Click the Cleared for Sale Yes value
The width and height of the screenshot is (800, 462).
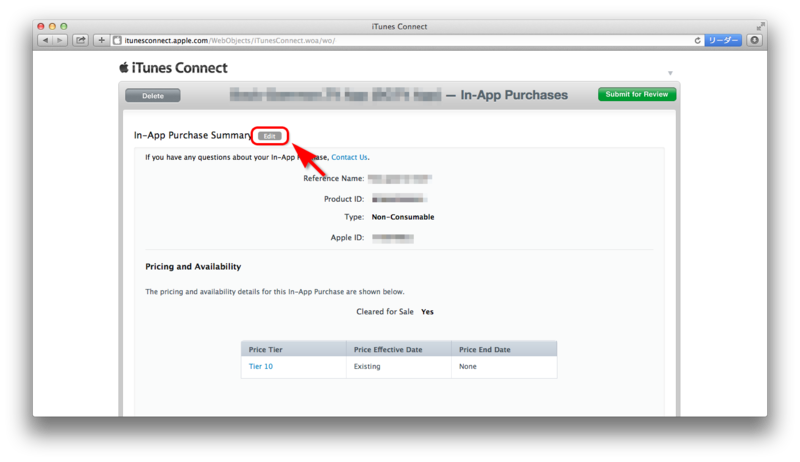click(x=427, y=312)
